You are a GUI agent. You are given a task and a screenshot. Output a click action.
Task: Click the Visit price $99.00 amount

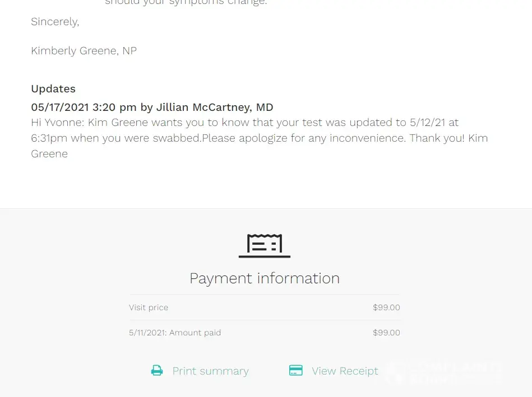pyautogui.click(x=386, y=307)
